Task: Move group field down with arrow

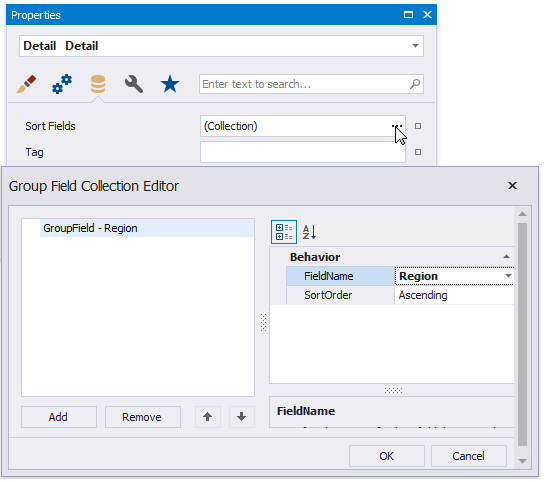Action: click(242, 417)
